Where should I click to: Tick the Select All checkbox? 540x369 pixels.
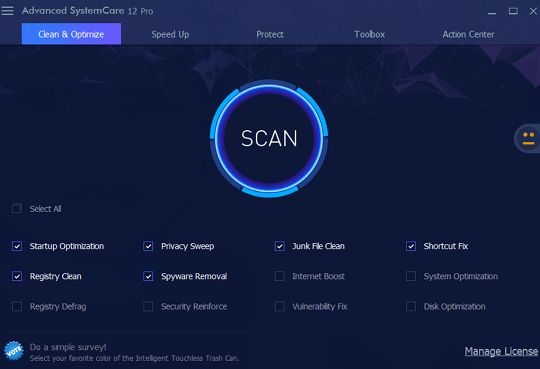click(17, 208)
